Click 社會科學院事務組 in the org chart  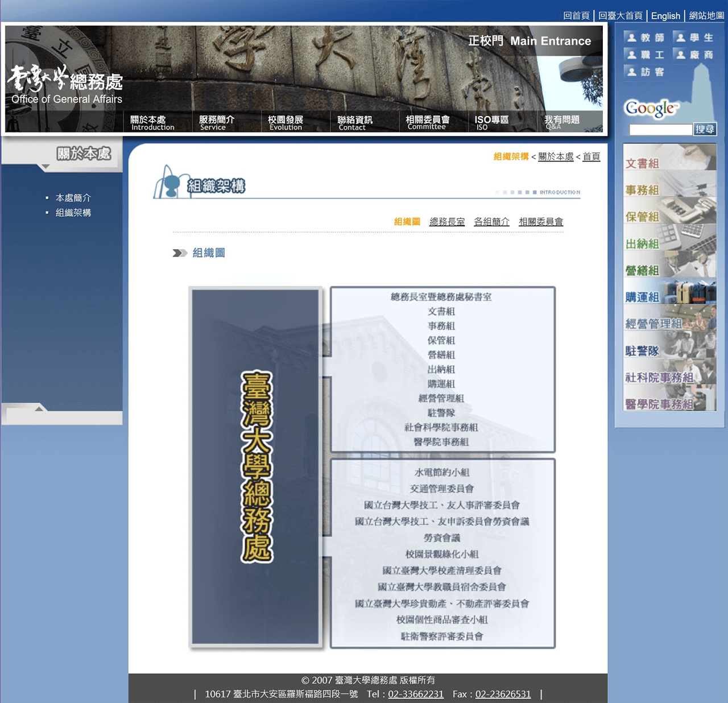(441, 427)
